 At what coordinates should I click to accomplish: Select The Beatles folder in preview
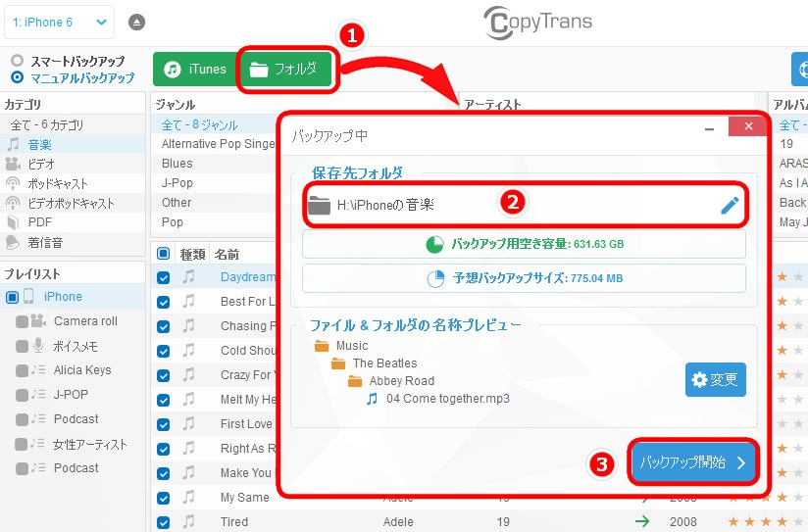click(375, 363)
